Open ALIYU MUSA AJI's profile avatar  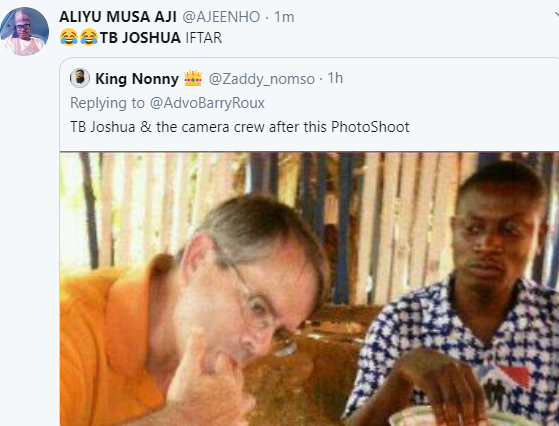click(24, 31)
